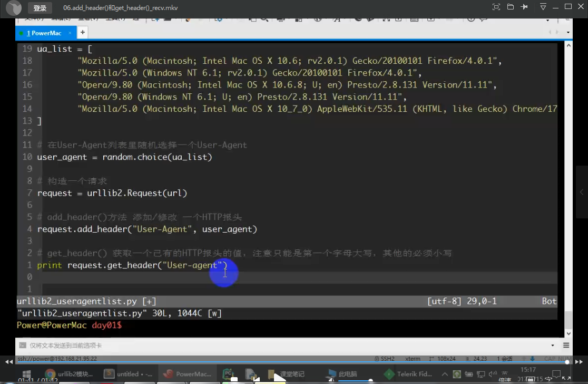Click the screen capture frame icon
This screenshot has width=588, height=384.
pos(496,7)
